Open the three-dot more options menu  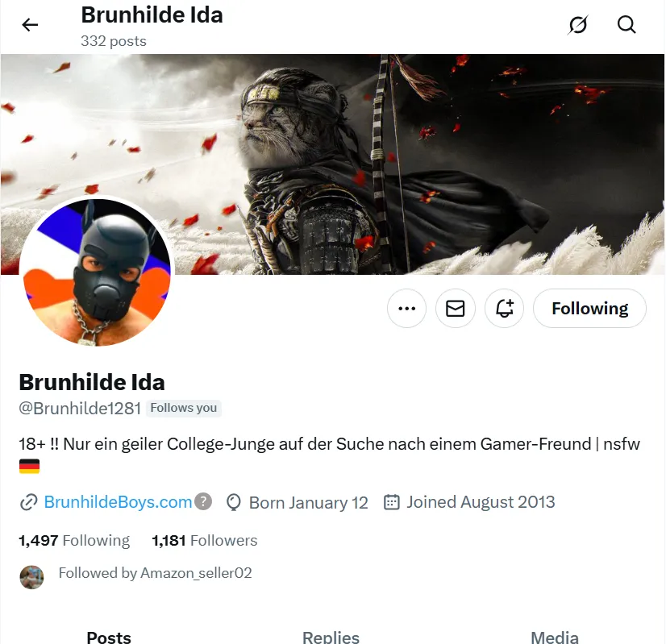[x=406, y=308]
